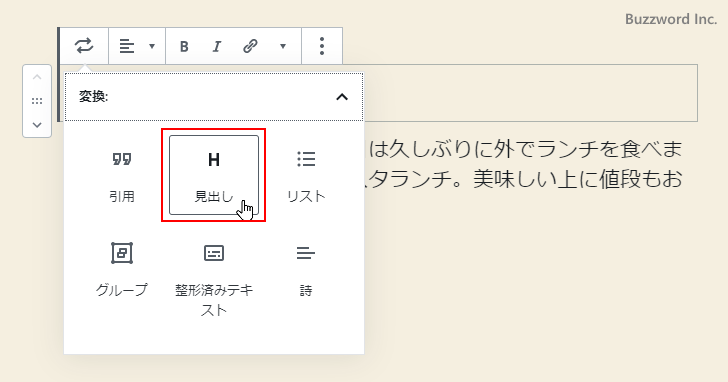Image resolution: width=728 pixels, height=382 pixels.
Task: Open the three-dot block options menu
Action: (322, 46)
